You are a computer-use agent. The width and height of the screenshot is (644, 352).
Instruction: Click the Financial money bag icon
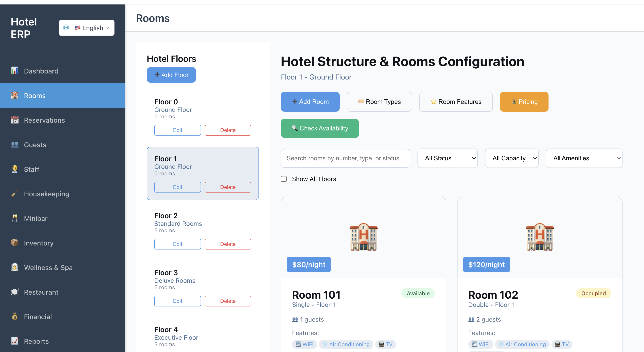click(x=15, y=316)
